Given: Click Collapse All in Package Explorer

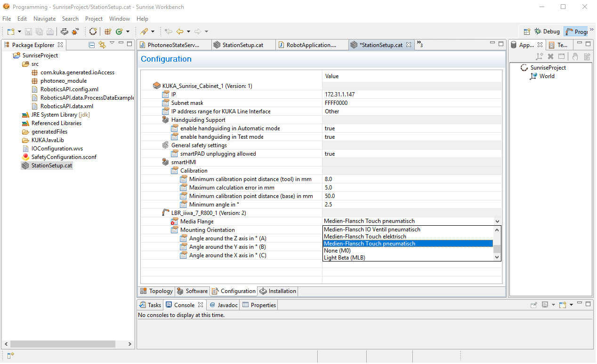Looking at the screenshot, I should [92, 45].
